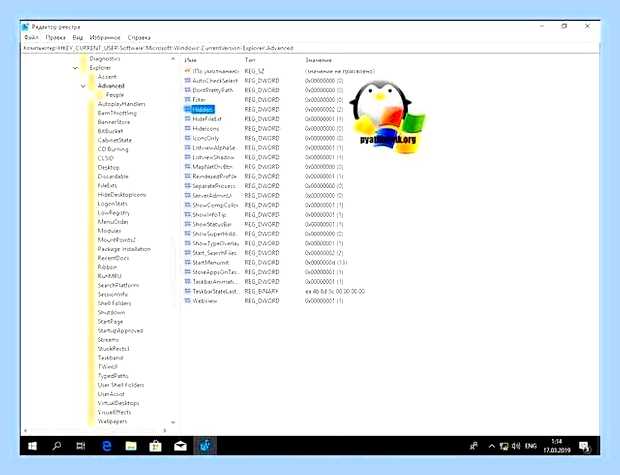Screen dimensions: 620x475
Task: Select the Accent key
Action: point(107,77)
